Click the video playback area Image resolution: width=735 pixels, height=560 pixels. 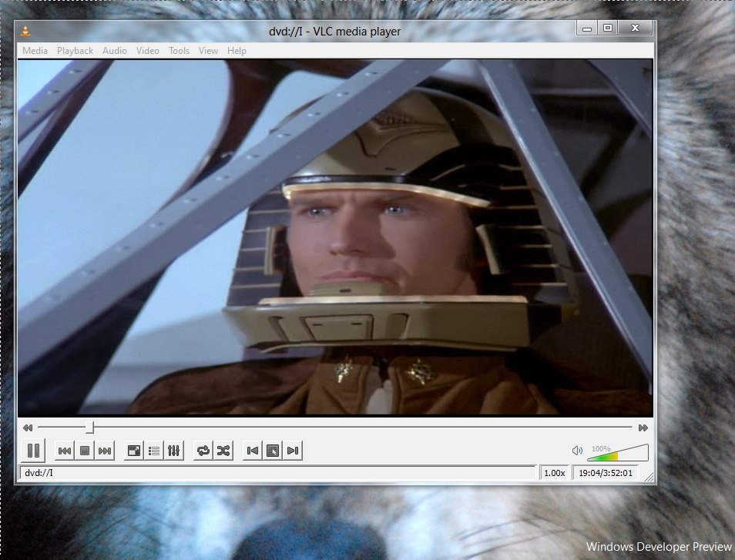pos(335,237)
